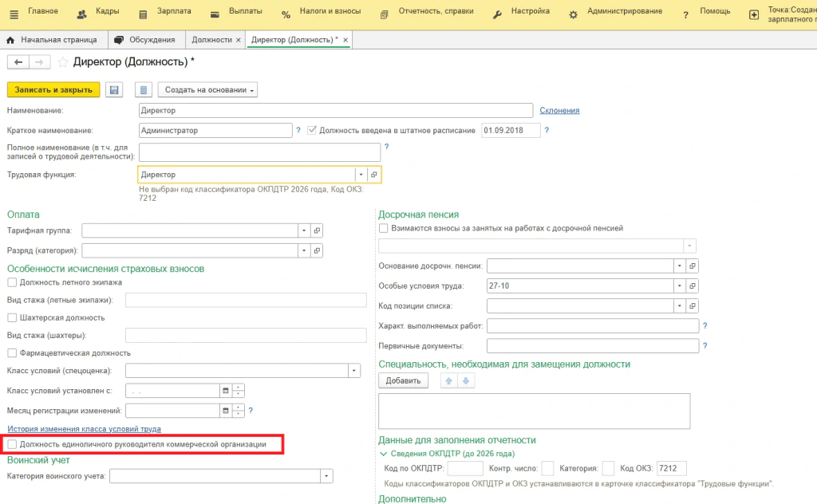The height and width of the screenshot is (504, 817).
Task: Expand Особые условия труда dropdown
Action: [680, 285]
